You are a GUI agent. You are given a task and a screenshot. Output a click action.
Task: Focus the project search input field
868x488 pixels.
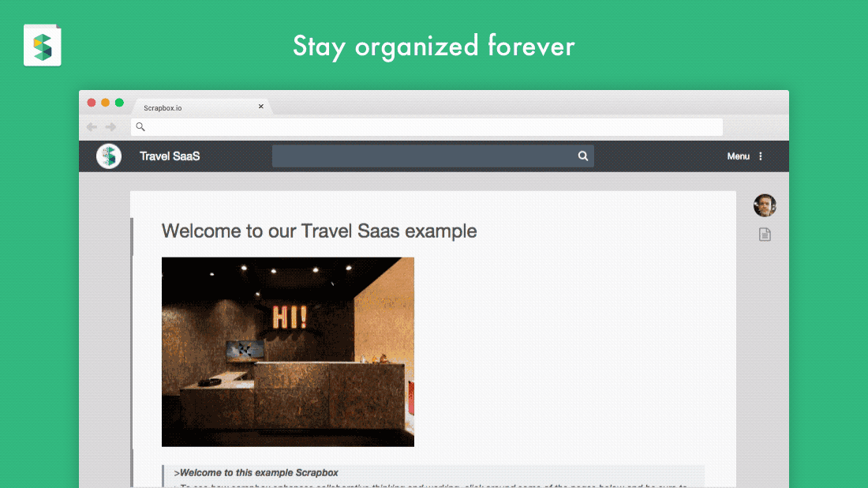click(424, 156)
